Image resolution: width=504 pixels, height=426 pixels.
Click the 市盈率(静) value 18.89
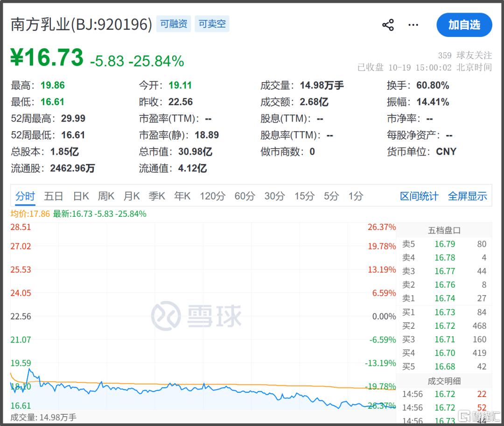[x=207, y=135]
